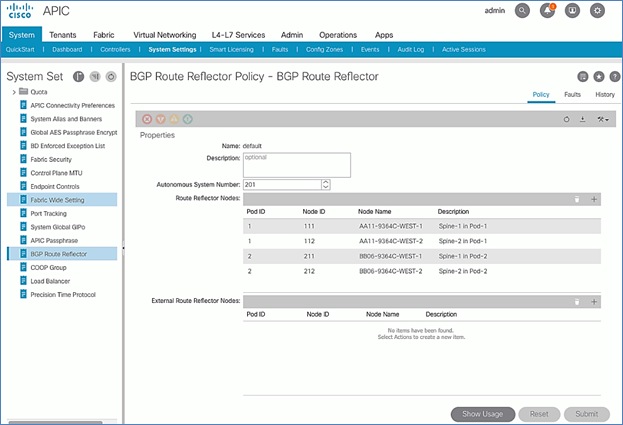Open the Virtual Networking menu
This screenshot has width=623, height=425.
pyautogui.click(x=164, y=35)
